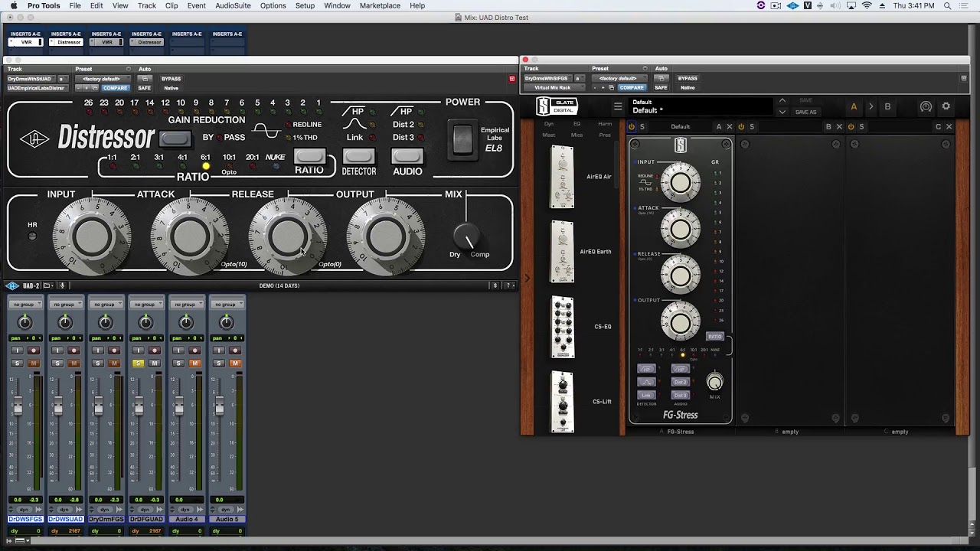Viewport: 980px width, 551px height.
Task: Click the Distressor DETECTOR button
Action: pyautogui.click(x=358, y=156)
